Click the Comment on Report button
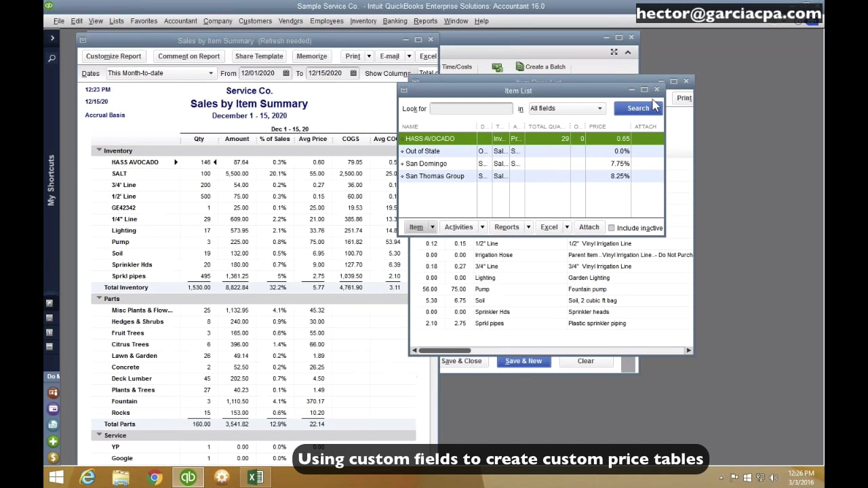The image size is (868, 488). point(189,56)
